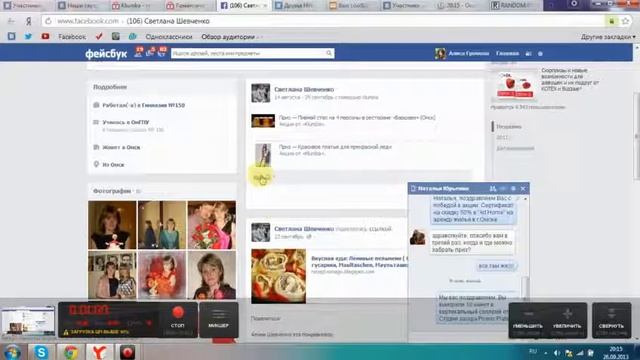Viewport: 640px width, 360px height.
Task: Open the red checkmark bookmark
Action: 99,36
